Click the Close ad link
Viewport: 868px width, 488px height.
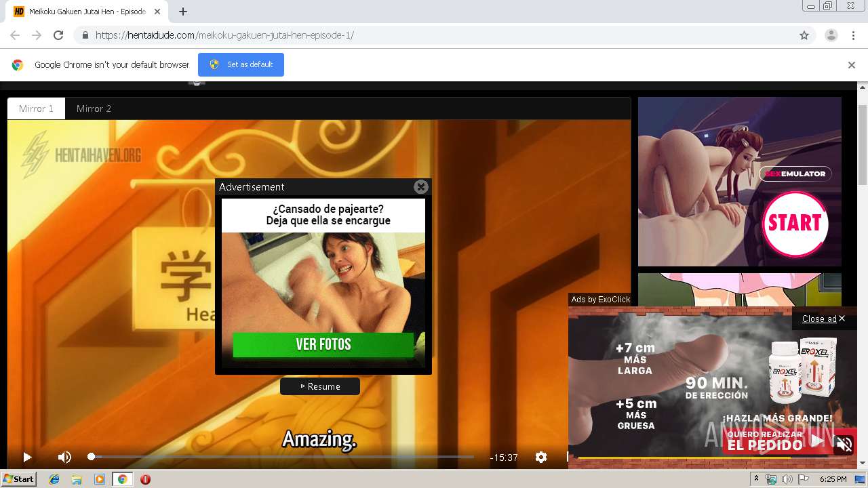[x=818, y=319]
